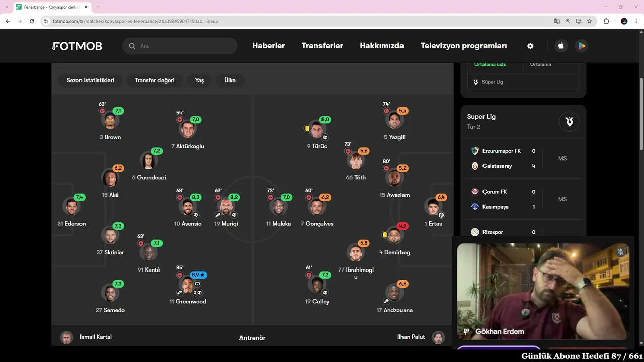Click the Kasımpaşa team crest
The width and height of the screenshot is (644, 362).
click(475, 207)
